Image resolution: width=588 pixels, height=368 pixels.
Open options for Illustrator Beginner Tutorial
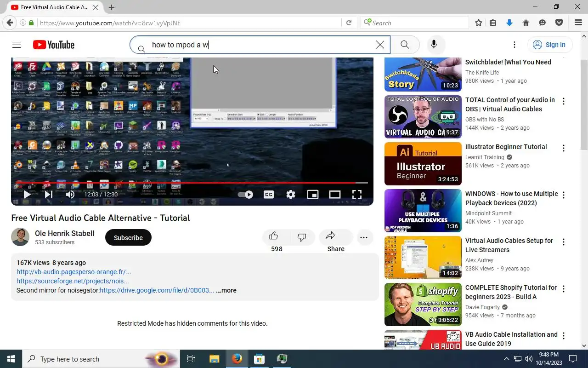point(564,148)
